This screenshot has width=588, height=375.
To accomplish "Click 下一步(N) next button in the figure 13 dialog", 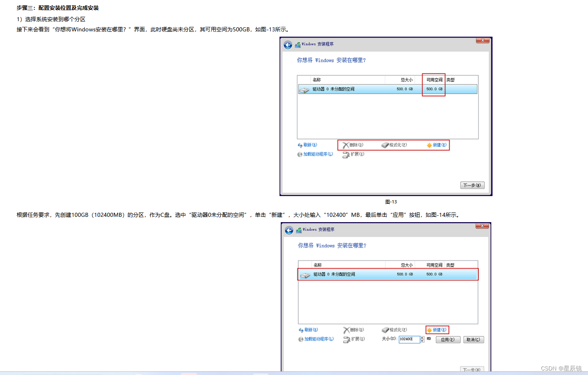I will (473, 185).
